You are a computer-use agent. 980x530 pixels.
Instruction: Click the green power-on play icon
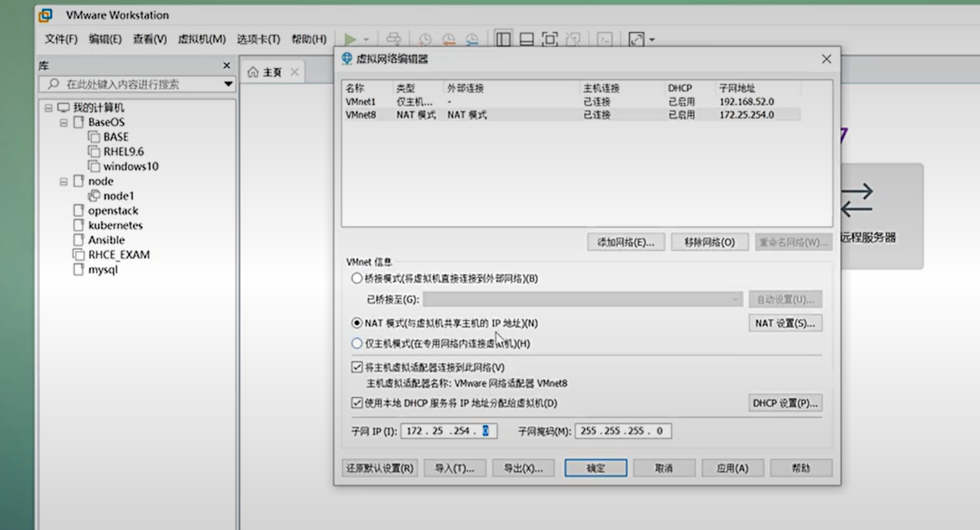350,39
